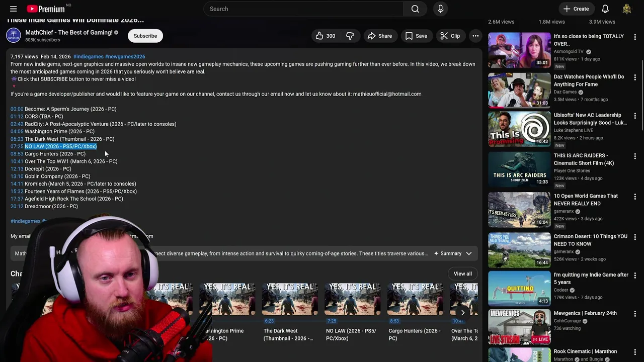The image size is (644, 362).
Task: Open options for ARC Raiders short film
Action: point(635,156)
